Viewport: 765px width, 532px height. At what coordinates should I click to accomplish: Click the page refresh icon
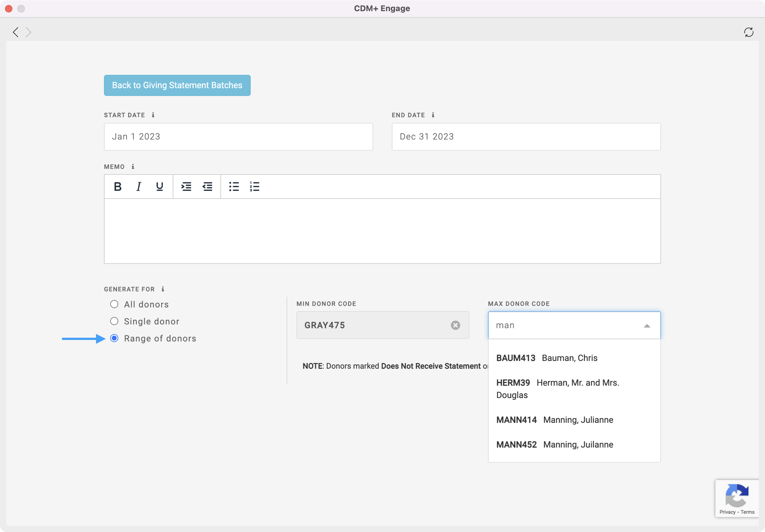click(x=749, y=32)
